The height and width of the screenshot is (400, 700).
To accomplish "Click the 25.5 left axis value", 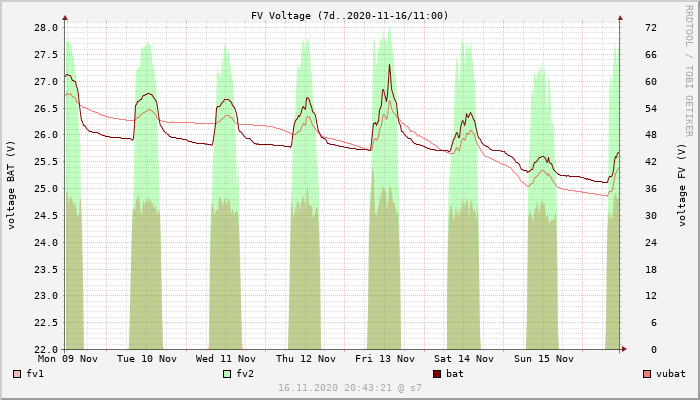I will (x=46, y=162).
